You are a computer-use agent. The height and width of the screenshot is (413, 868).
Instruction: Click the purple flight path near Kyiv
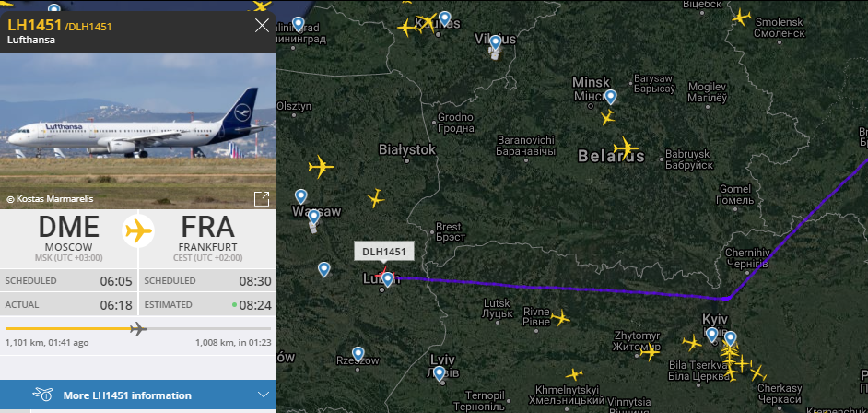point(727,299)
